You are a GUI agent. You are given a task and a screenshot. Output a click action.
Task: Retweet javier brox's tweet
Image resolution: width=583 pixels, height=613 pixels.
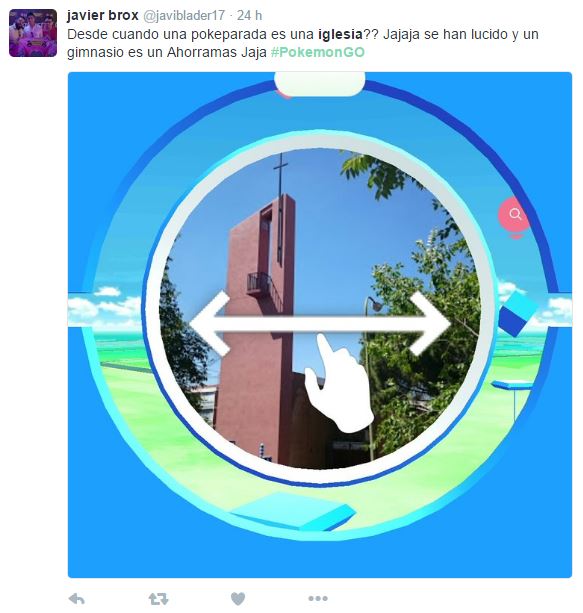[x=158, y=599]
